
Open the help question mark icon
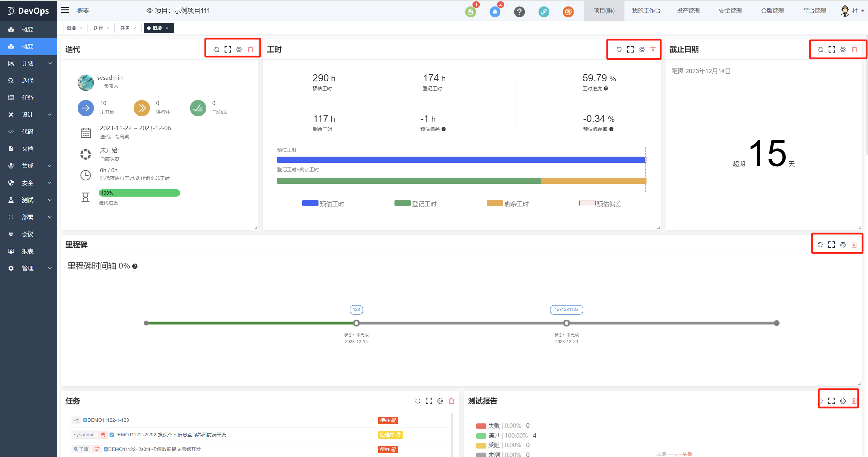coord(519,12)
